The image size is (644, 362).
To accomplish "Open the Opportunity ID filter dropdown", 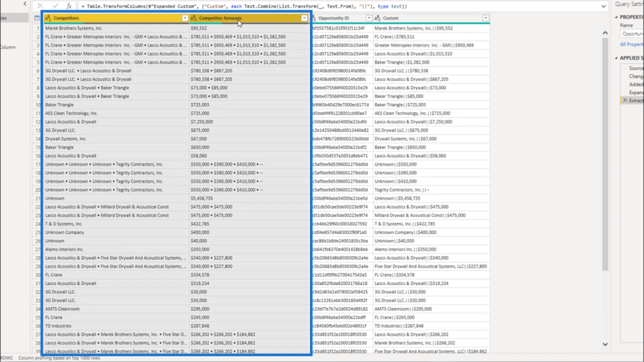I will [x=369, y=18].
